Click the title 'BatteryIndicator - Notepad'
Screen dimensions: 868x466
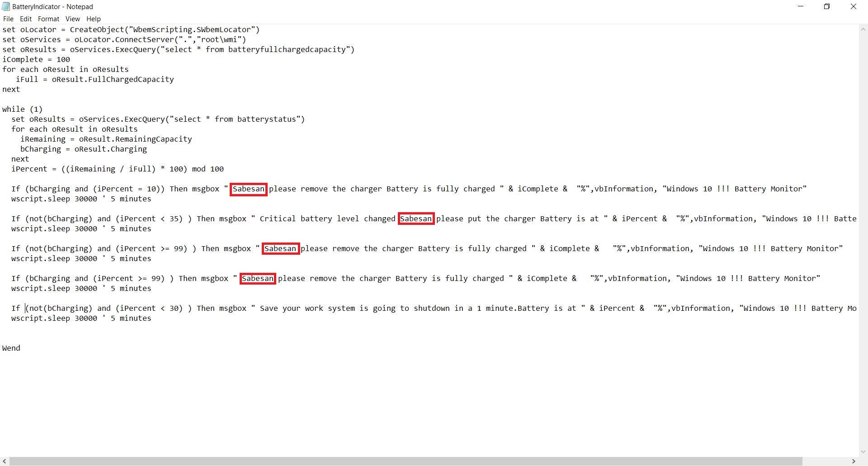coord(52,7)
